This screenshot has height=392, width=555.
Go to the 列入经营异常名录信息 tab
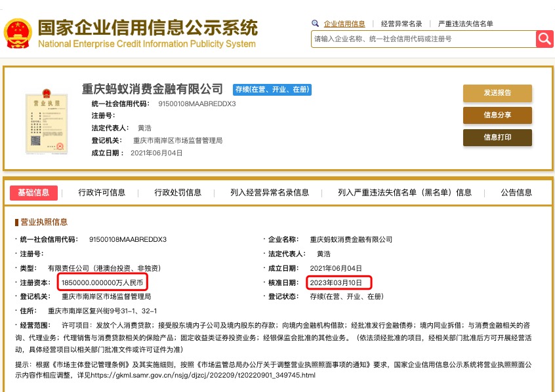click(x=270, y=193)
